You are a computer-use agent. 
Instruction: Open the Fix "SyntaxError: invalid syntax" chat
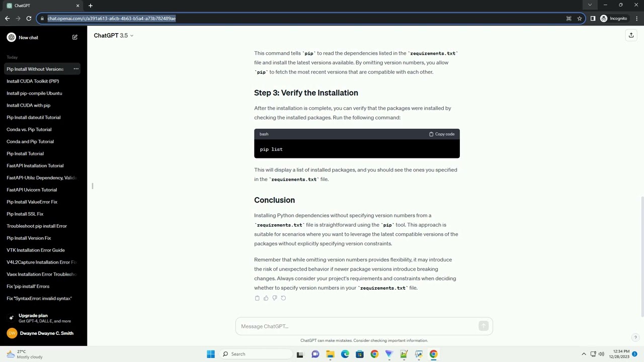39,298
